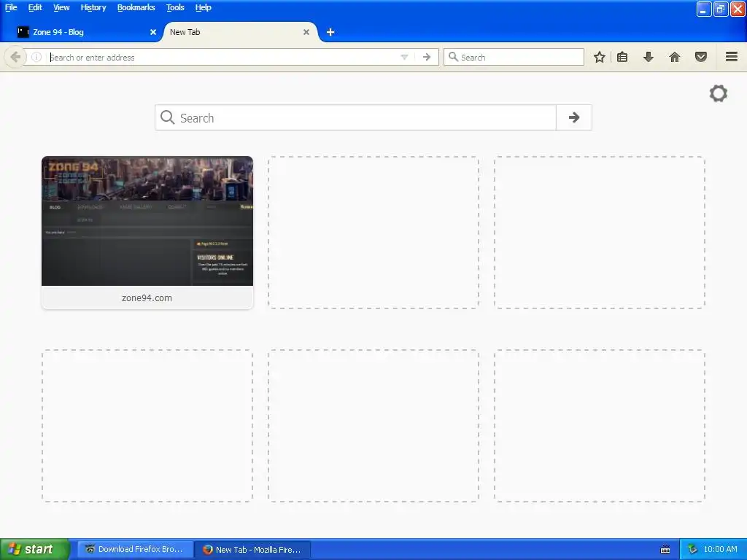Select New Tab - Mozilla Firefox taskbar button
This screenshot has height=560, width=747.
pyautogui.click(x=252, y=549)
